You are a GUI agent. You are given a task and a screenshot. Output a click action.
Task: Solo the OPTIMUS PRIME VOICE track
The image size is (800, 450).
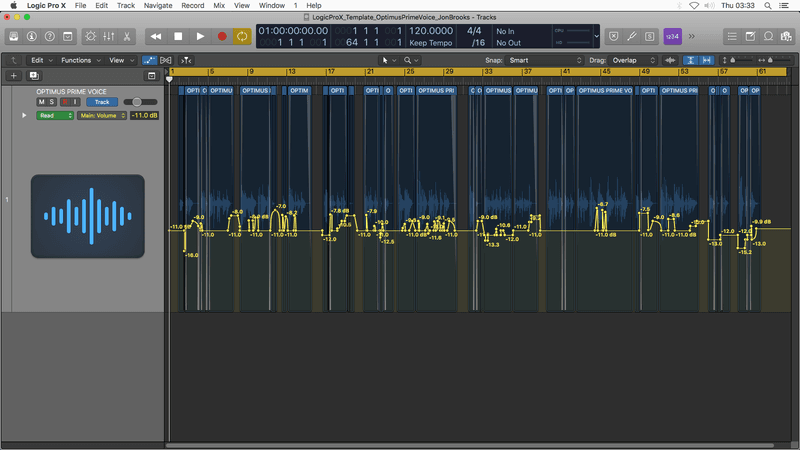click(52, 102)
